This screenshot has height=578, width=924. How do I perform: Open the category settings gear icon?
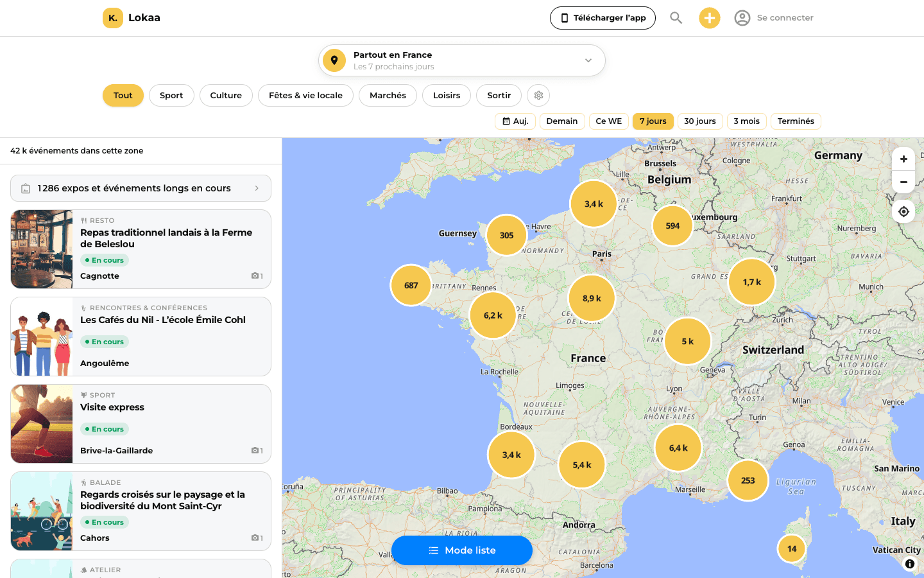(x=538, y=96)
